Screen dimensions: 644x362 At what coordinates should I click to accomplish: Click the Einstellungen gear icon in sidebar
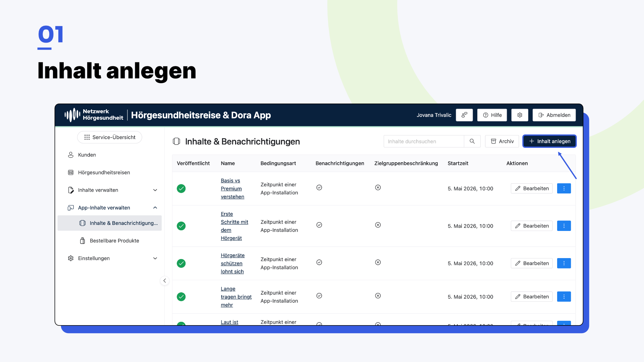coord(71,258)
